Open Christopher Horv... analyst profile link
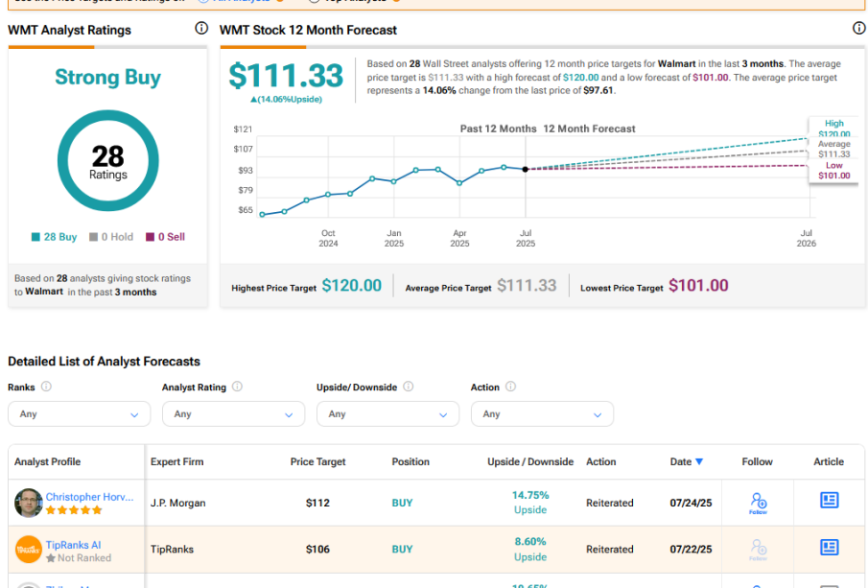This screenshot has width=868, height=588. (90, 497)
